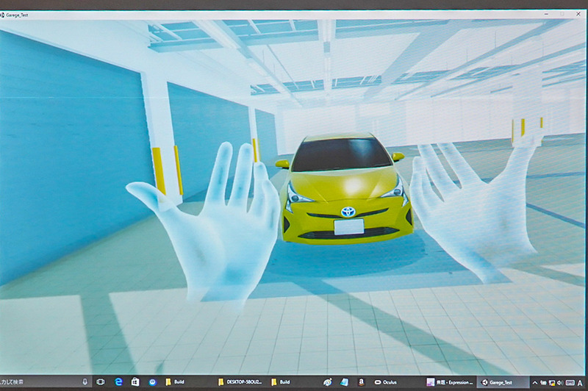Click the Unity icon in Garege_Test title bar
The width and height of the screenshot is (588, 391).
coord(2,15)
